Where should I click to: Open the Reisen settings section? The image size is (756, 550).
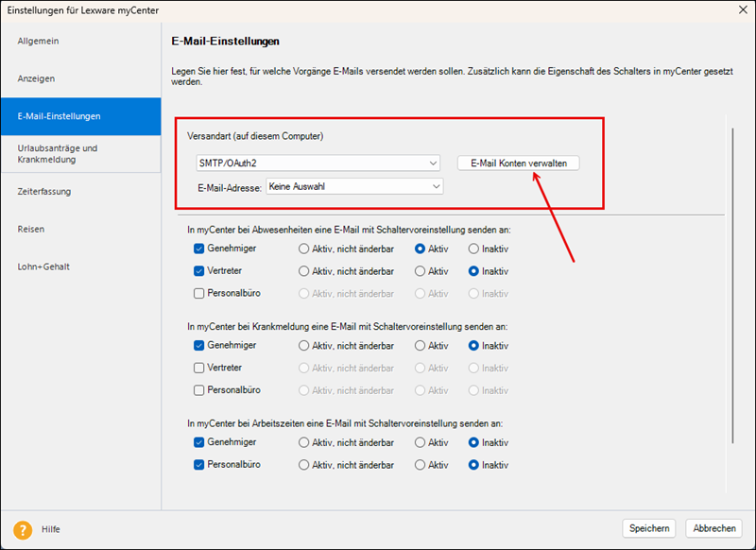point(81,229)
